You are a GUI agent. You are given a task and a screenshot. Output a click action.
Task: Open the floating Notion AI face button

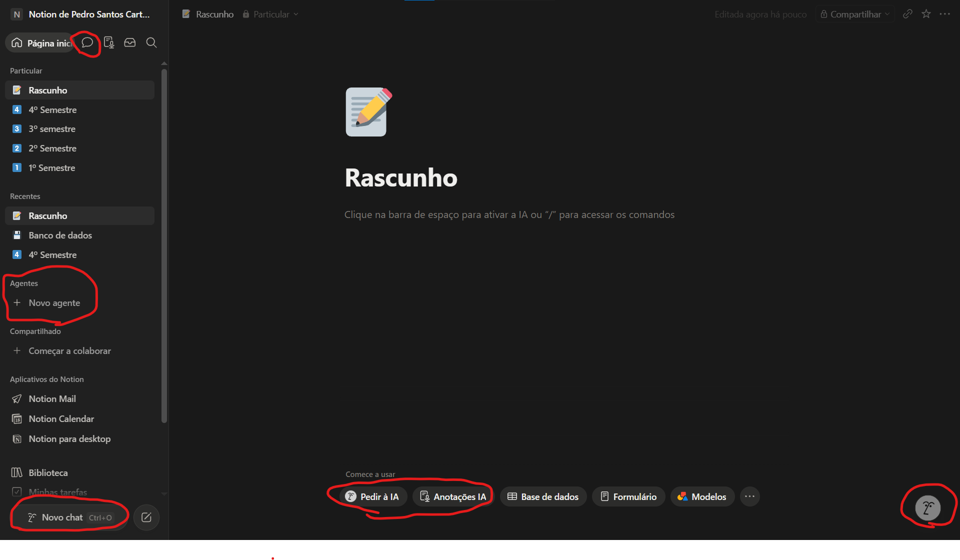click(928, 508)
